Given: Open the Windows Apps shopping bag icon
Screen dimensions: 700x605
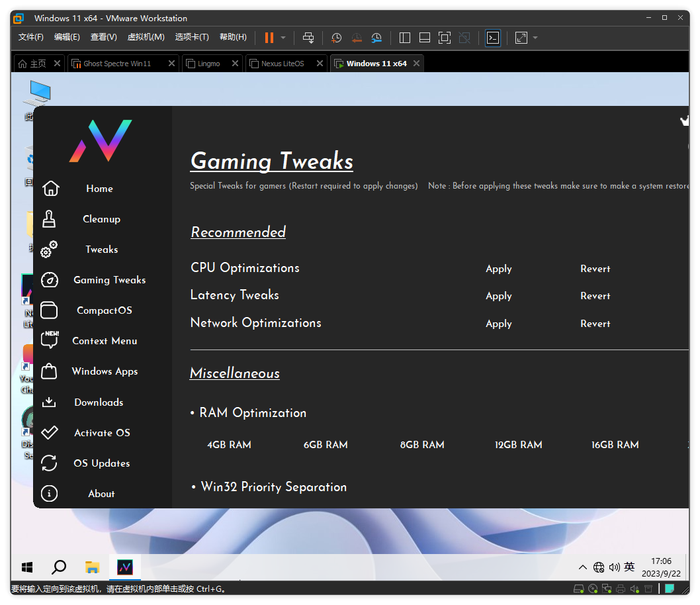Looking at the screenshot, I should click(50, 371).
